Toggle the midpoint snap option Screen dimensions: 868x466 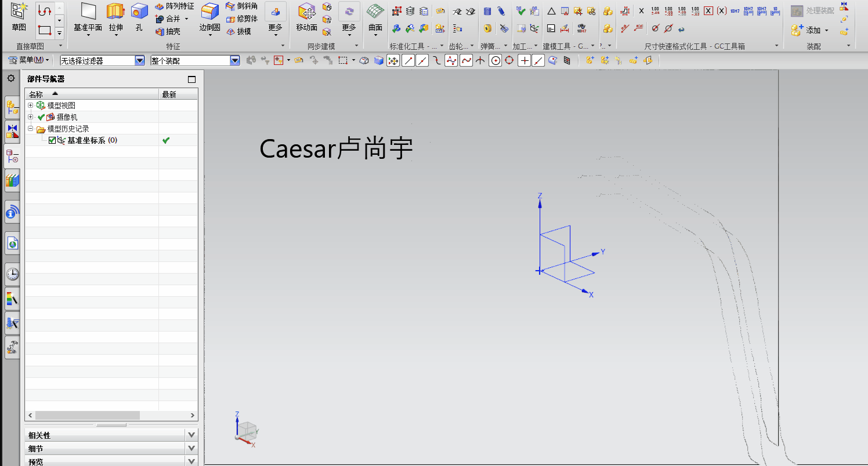422,60
